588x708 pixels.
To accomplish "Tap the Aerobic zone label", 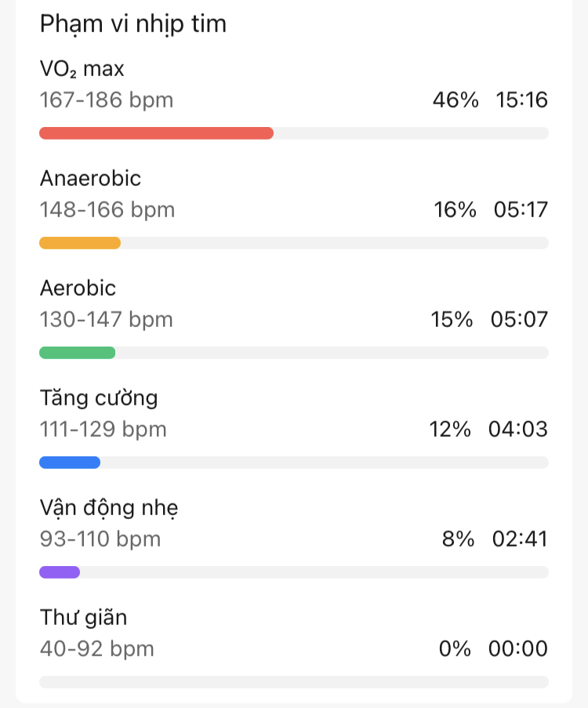I will (78, 289).
